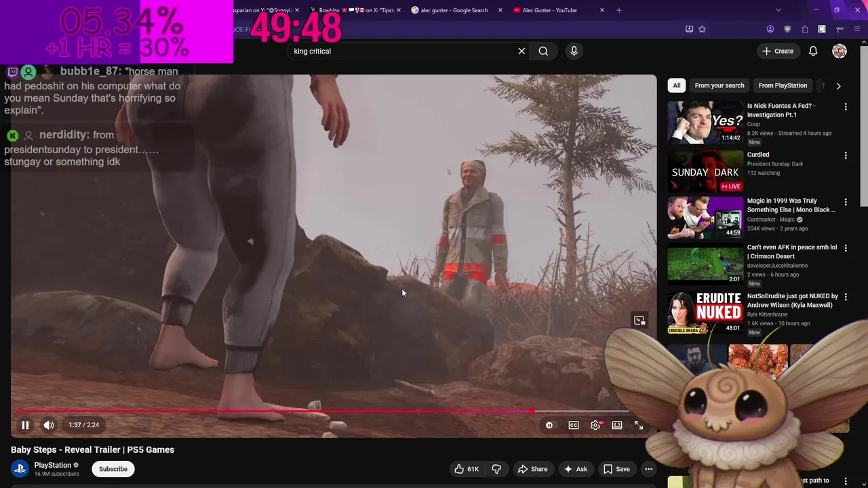Click the '16.9M subscribers' text
The height and width of the screenshot is (488, 868).
(57, 474)
